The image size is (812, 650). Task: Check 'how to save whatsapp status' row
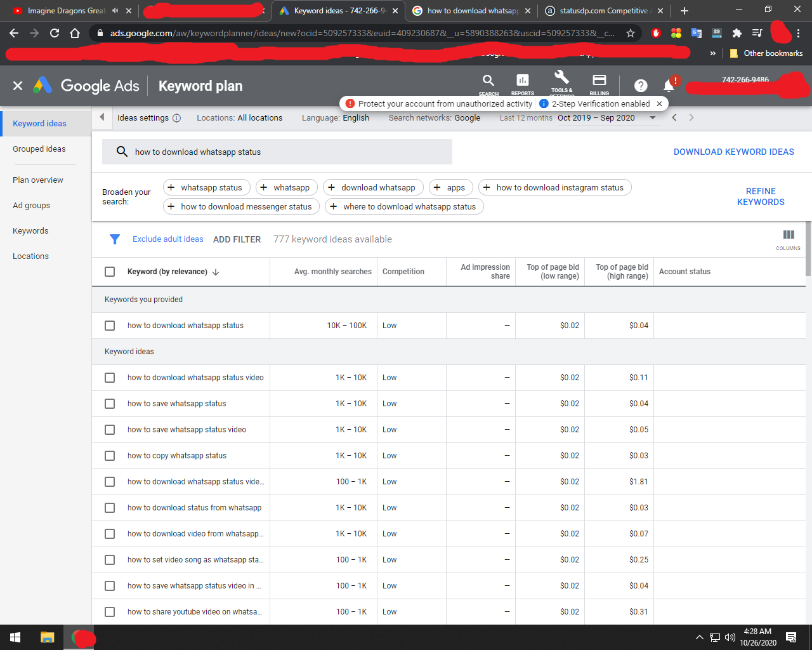(x=110, y=404)
